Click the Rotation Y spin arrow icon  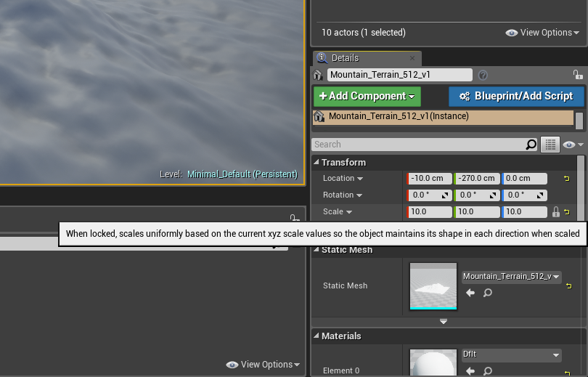tap(493, 195)
